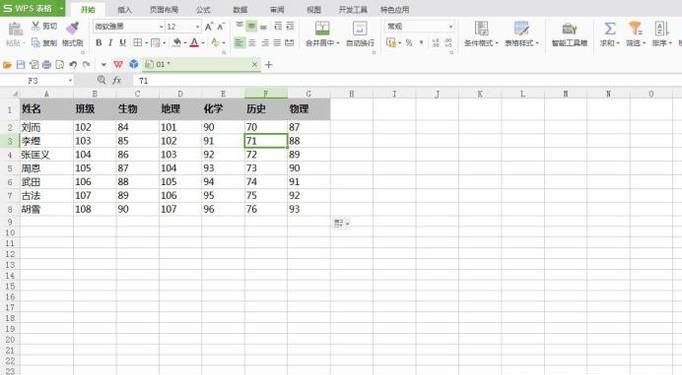
Task: Toggle center horizontal alignment
Action: [252, 43]
